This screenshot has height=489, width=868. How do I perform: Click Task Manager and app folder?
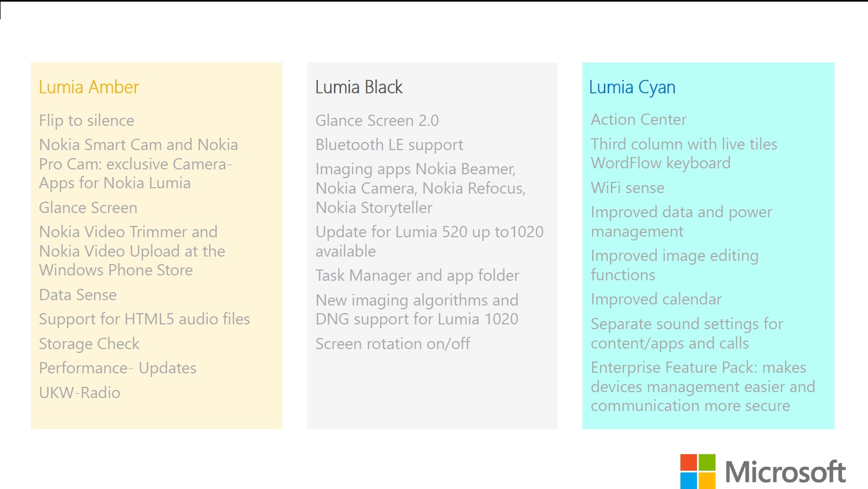[x=417, y=275]
